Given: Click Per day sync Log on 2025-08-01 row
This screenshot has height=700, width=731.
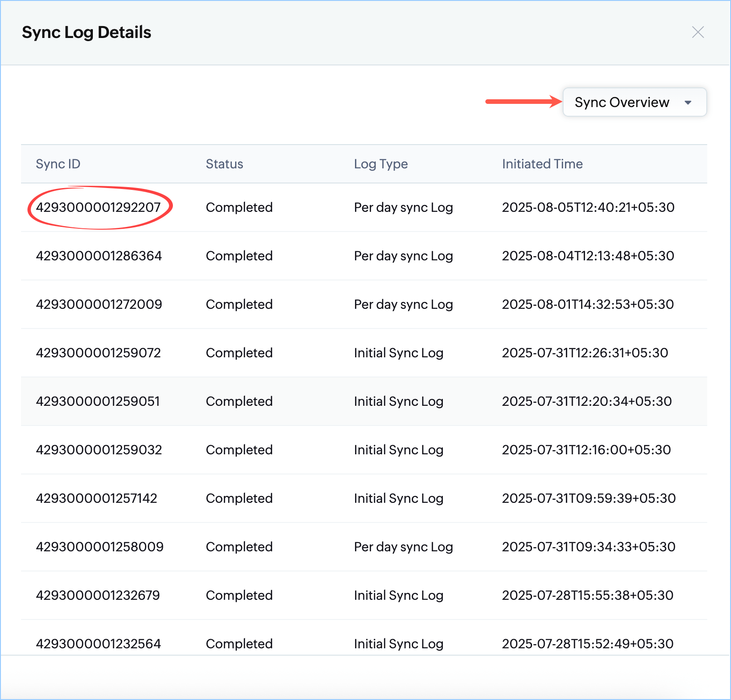Looking at the screenshot, I should pyautogui.click(x=403, y=305).
